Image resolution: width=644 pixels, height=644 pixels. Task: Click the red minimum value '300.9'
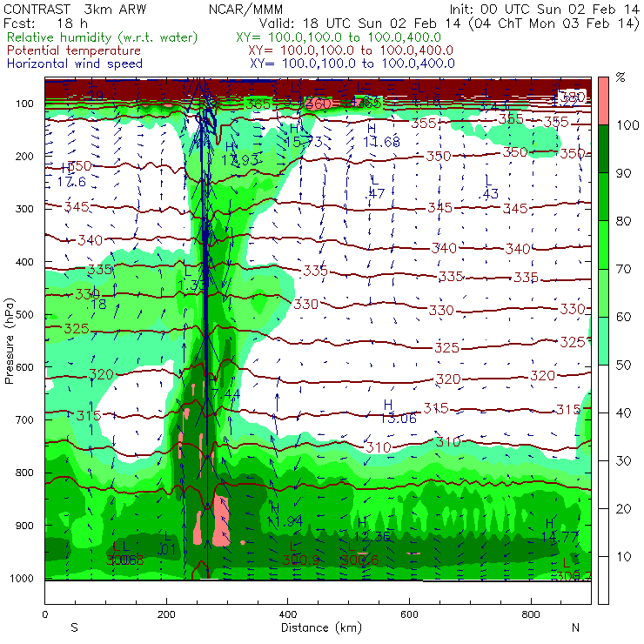pyautogui.click(x=301, y=560)
